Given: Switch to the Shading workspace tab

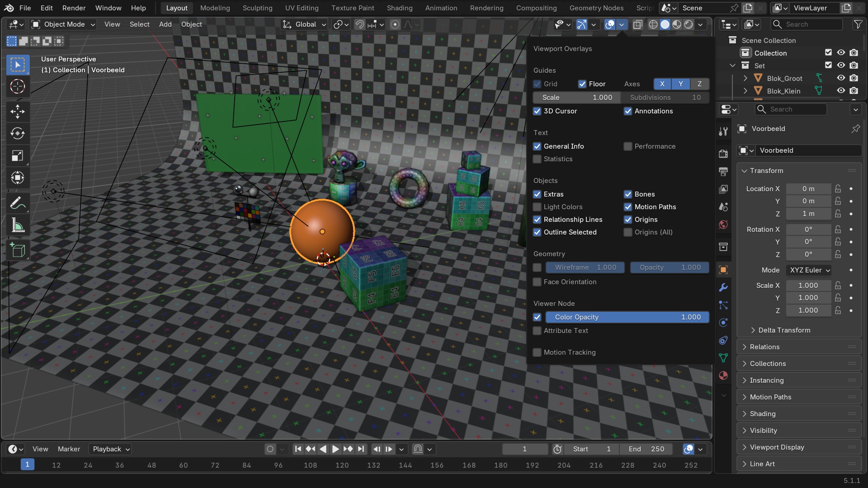Looking at the screenshot, I should point(399,8).
